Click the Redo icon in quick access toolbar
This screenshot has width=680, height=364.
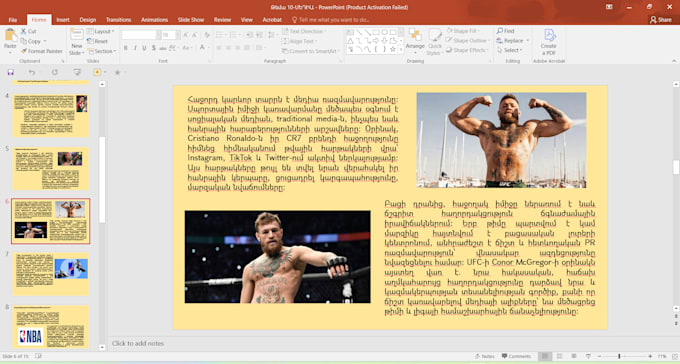click(x=55, y=72)
